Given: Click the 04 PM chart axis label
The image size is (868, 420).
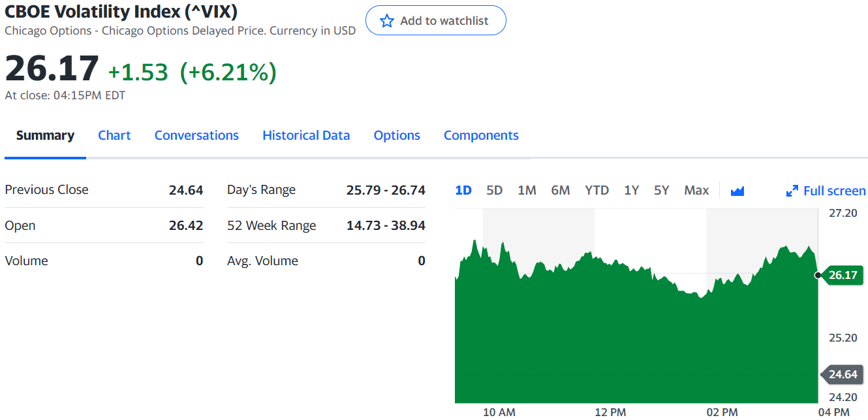Looking at the screenshot, I should tap(833, 412).
